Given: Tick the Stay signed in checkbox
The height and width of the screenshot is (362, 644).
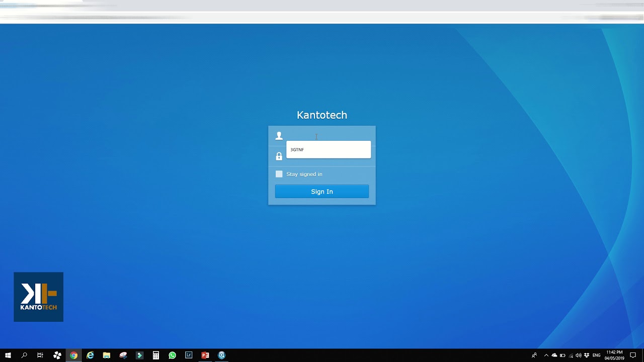Looking at the screenshot, I should click(x=279, y=174).
